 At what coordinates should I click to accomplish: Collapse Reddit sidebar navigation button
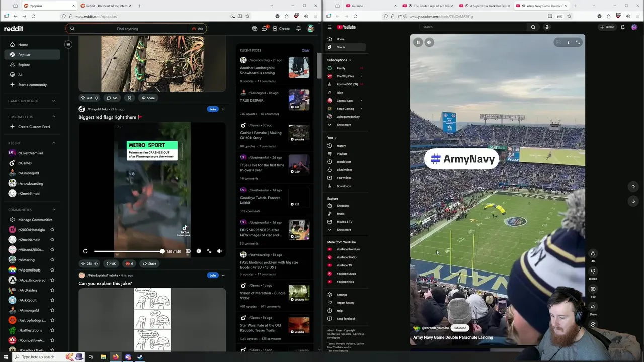(x=68, y=44)
